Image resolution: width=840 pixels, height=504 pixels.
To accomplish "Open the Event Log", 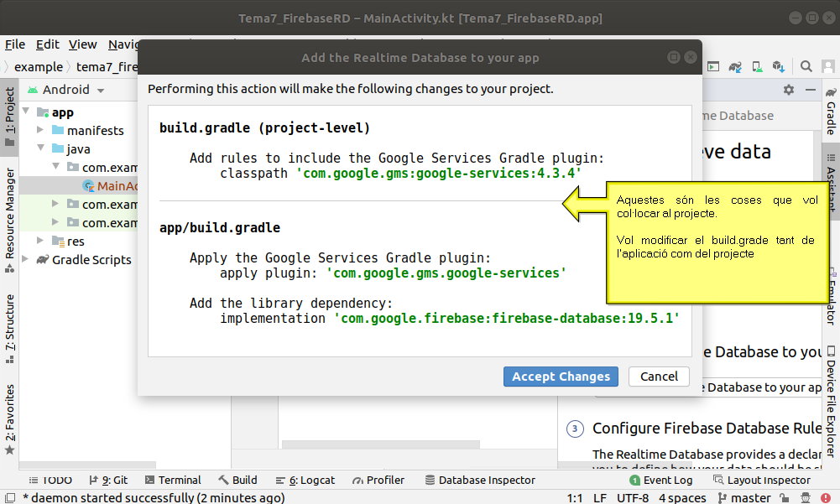I will point(661,480).
